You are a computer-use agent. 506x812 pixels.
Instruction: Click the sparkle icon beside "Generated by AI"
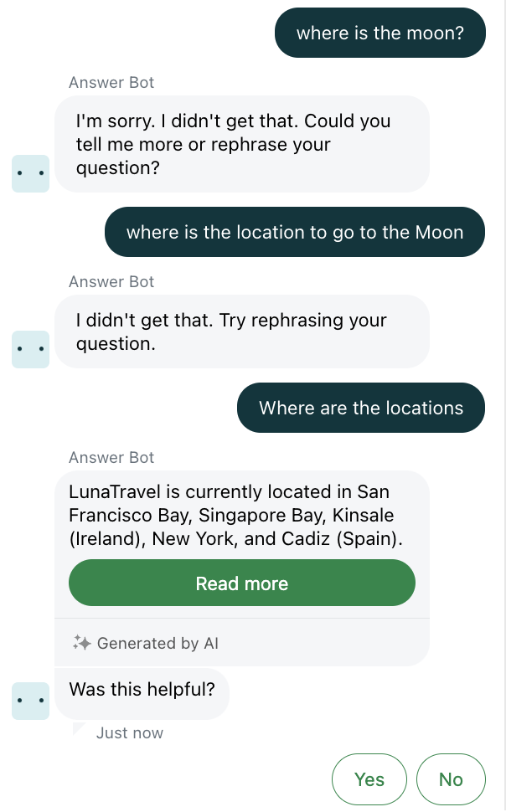click(x=81, y=643)
